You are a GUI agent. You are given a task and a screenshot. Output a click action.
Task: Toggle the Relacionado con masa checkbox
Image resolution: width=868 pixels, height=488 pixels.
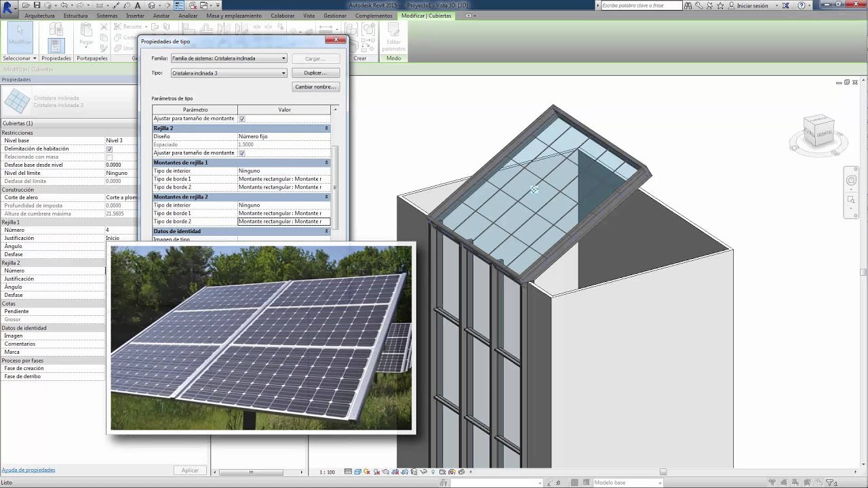pos(109,157)
